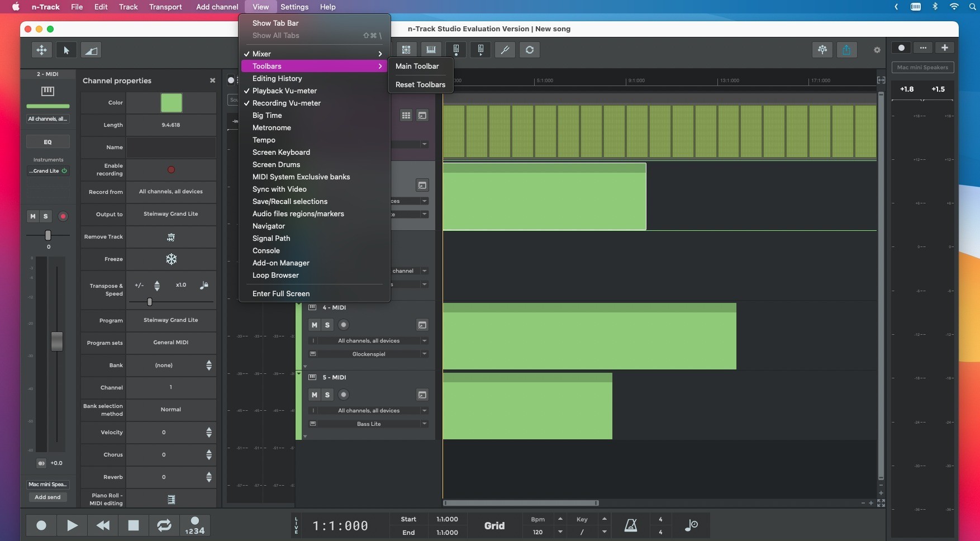The image size is (980, 541).
Task: Open the Add channel menu
Action: tap(217, 7)
